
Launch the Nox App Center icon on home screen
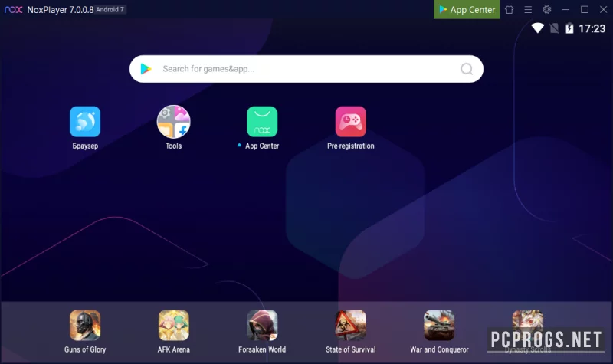coord(262,122)
